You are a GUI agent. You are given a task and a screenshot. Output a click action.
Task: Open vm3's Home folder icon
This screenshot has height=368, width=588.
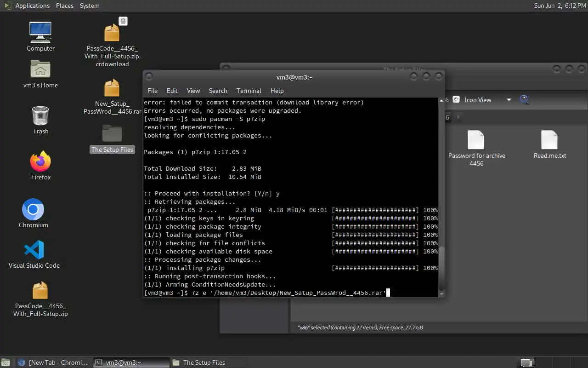pos(40,70)
